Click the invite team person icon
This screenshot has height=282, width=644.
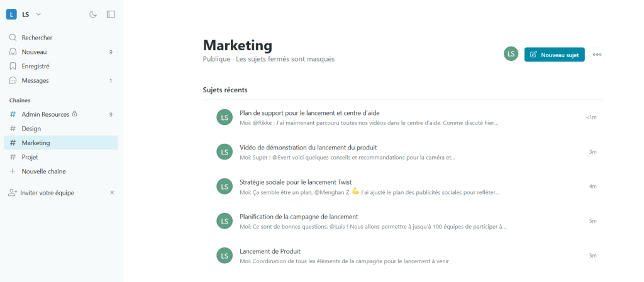pyautogui.click(x=13, y=193)
